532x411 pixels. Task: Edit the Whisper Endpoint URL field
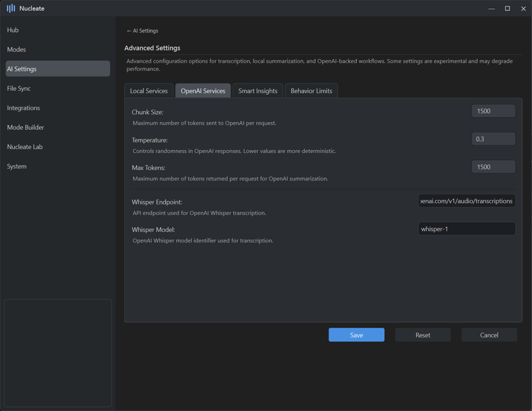[x=466, y=201]
